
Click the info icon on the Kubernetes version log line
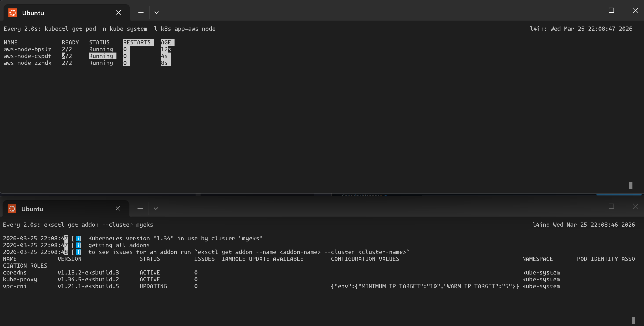point(78,238)
